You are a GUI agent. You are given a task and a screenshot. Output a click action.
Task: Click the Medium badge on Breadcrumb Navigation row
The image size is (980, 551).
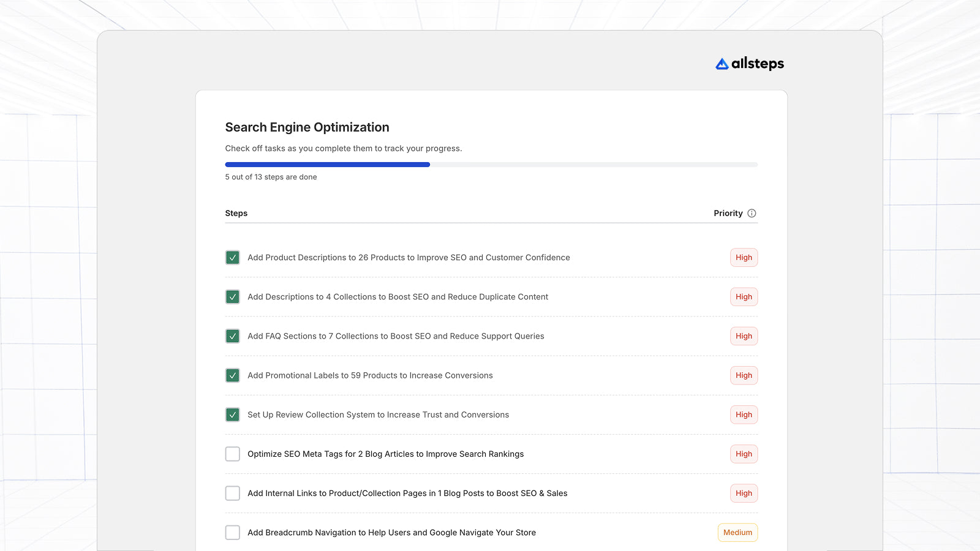(x=737, y=532)
